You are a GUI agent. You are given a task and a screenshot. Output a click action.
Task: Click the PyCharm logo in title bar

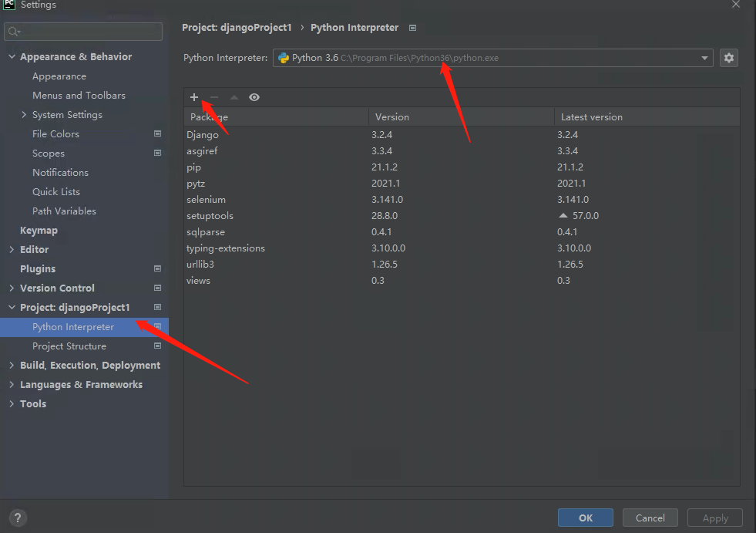9,5
